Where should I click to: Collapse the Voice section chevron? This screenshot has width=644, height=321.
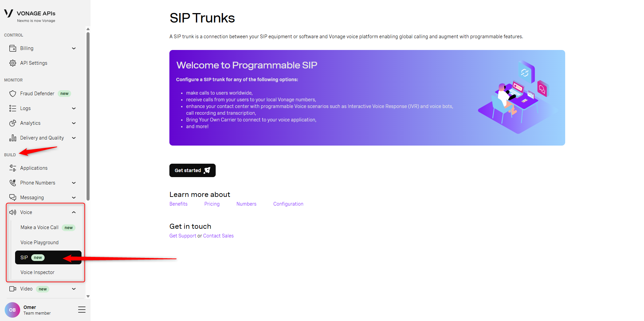74,212
